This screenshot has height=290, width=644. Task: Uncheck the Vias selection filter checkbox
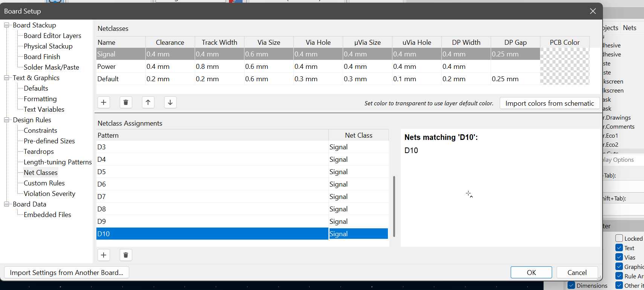(619, 257)
